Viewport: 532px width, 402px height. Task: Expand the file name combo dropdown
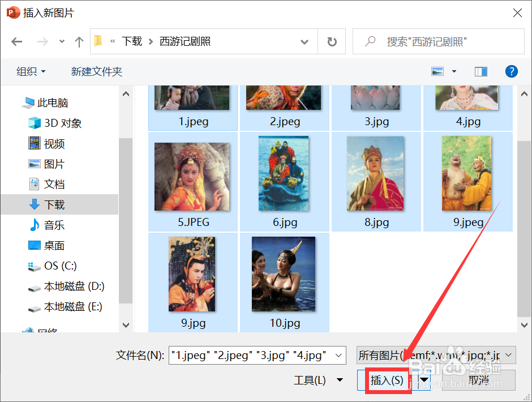[338, 355]
